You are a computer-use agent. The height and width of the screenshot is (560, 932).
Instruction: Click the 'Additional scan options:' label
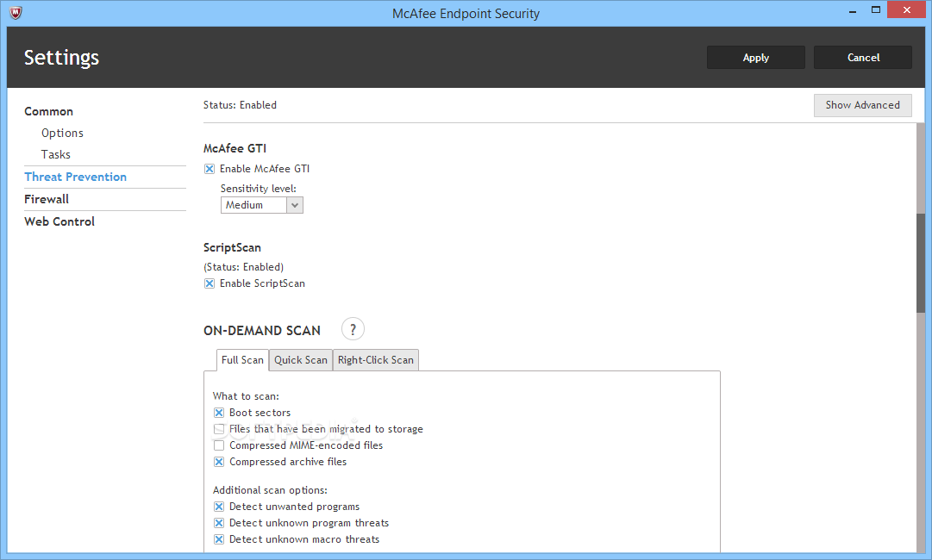pyautogui.click(x=270, y=490)
